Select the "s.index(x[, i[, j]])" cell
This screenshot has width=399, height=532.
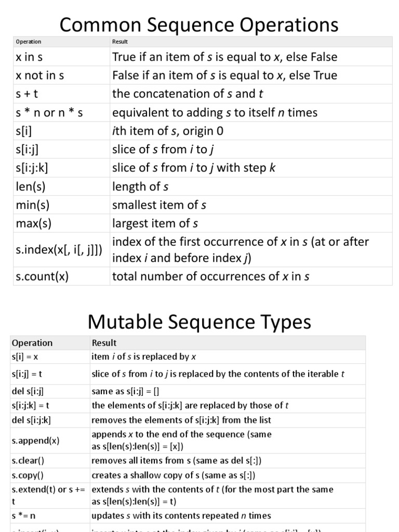(x=59, y=250)
